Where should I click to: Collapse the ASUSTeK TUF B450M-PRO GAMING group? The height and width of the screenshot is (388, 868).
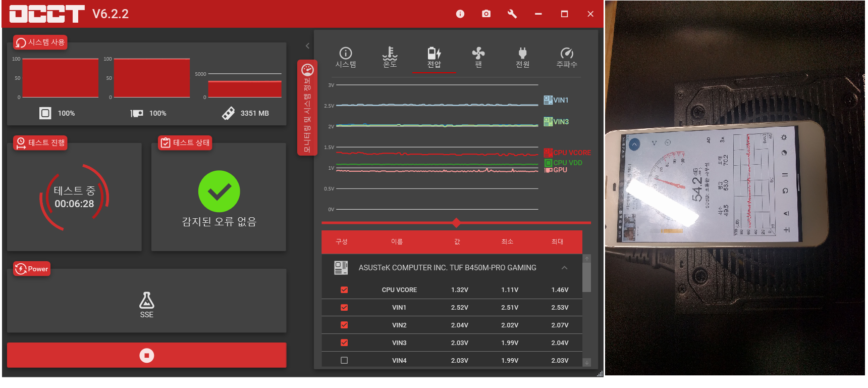pyautogui.click(x=564, y=268)
